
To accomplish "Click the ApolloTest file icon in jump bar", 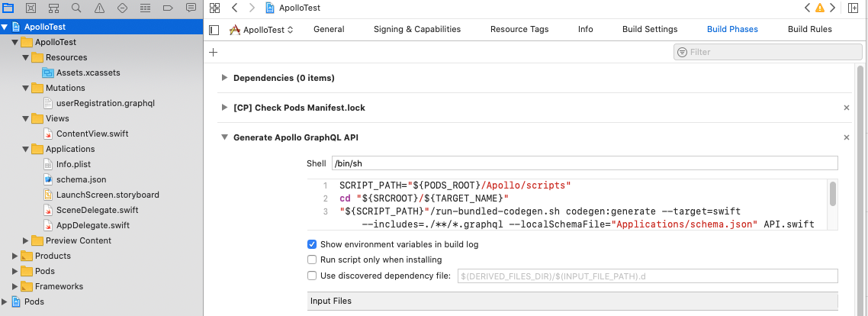I will [x=270, y=8].
